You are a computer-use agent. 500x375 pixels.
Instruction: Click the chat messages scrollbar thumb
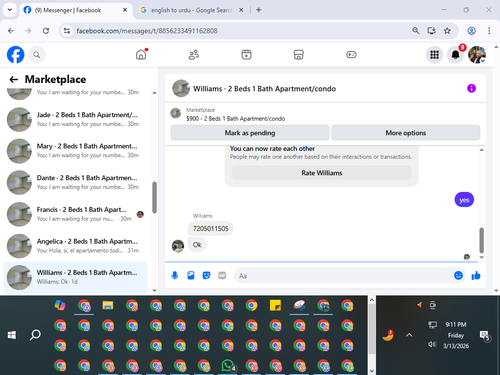coord(481,240)
